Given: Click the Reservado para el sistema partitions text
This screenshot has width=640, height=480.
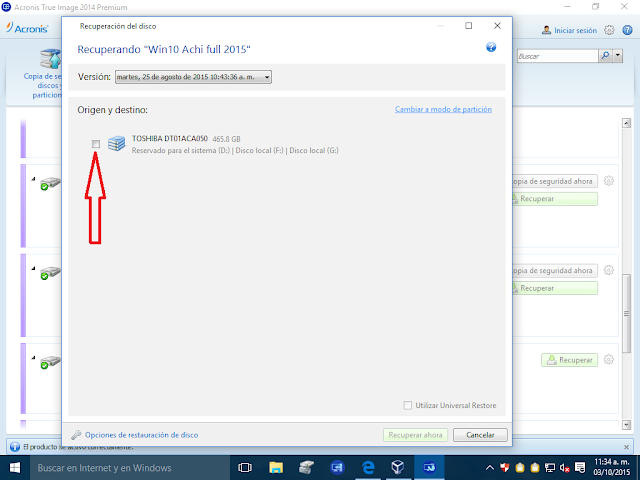Looking at the screenshot, I should click(235, 151).
